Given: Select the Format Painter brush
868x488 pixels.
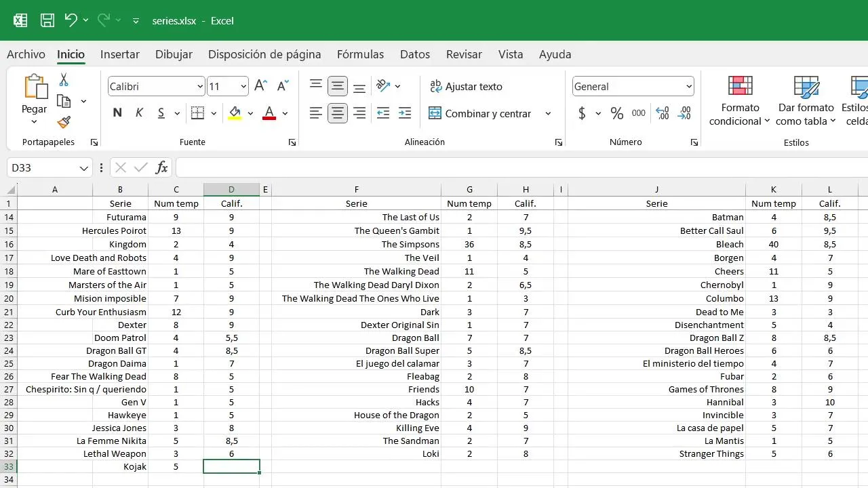Looking at the screenshot, I should (x=64, y=122).
